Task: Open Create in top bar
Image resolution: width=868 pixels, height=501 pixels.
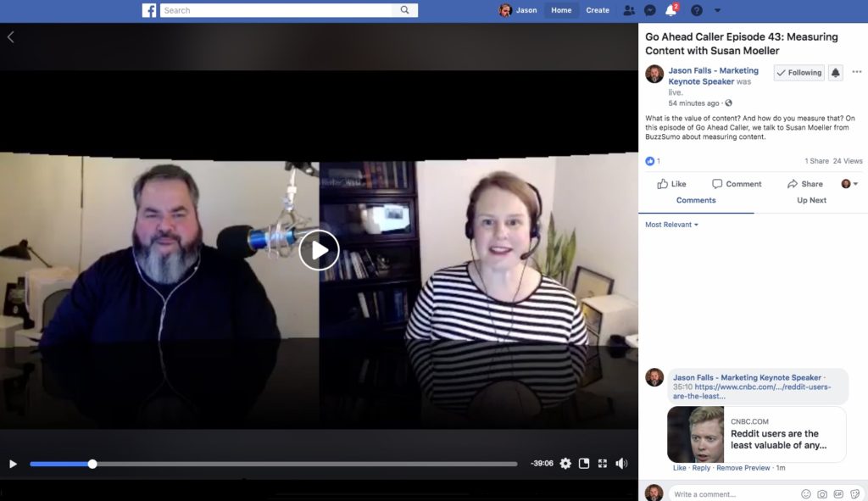Action: pos(598,10)
